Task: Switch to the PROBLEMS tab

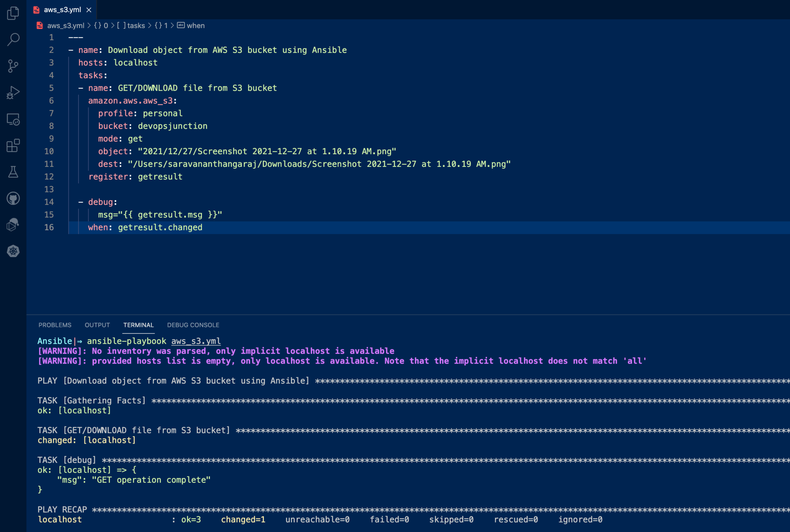Action: (55, 325)
